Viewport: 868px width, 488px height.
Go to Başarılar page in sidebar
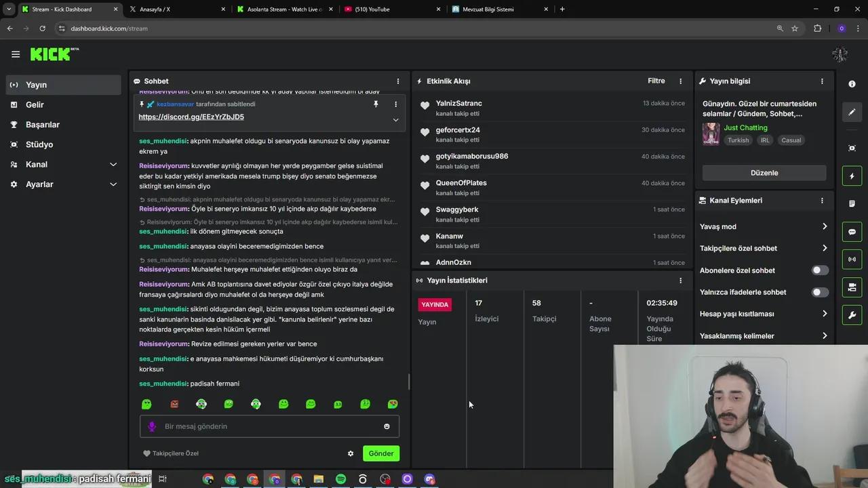coord(64,125)
